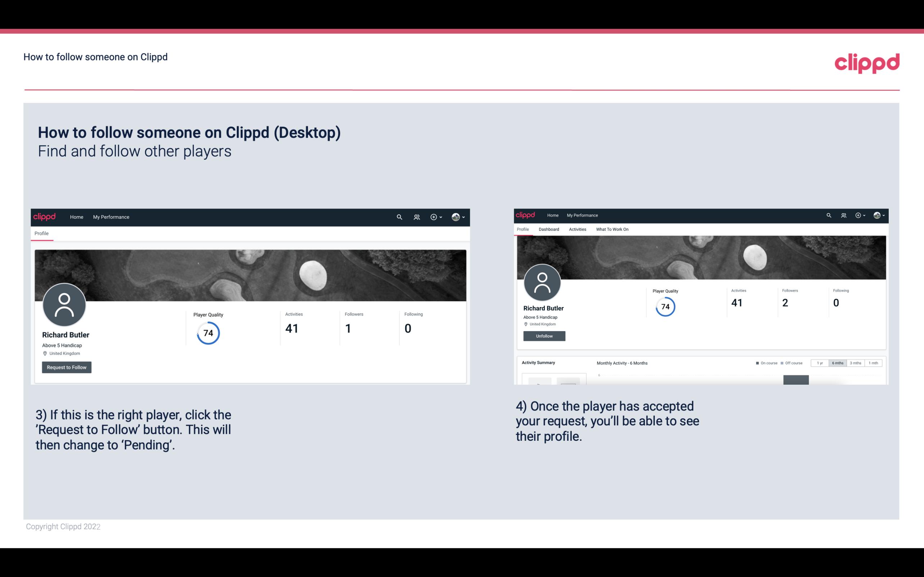
Task: Click the 'Request to Follow' button
Action: coord(67,367)
